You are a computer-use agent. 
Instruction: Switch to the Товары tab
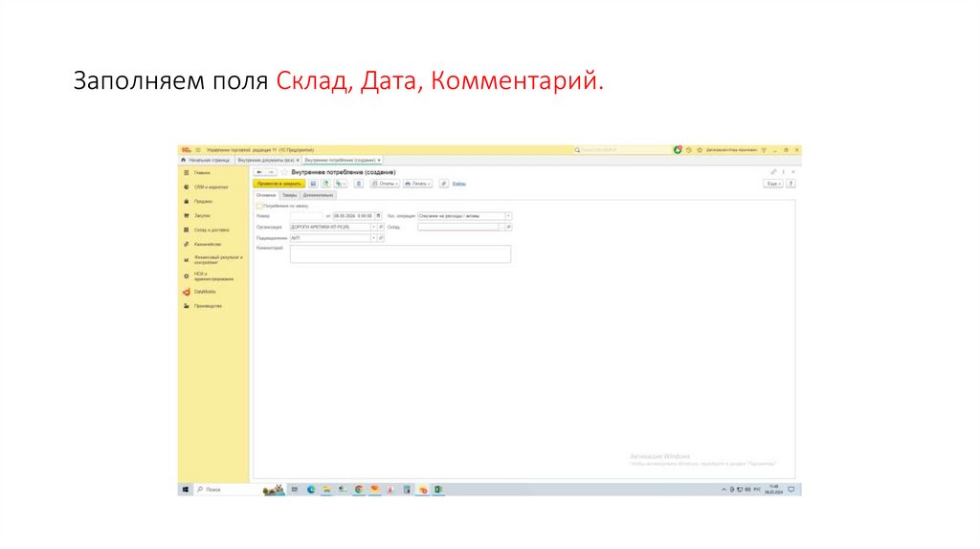tap(289, 195)
